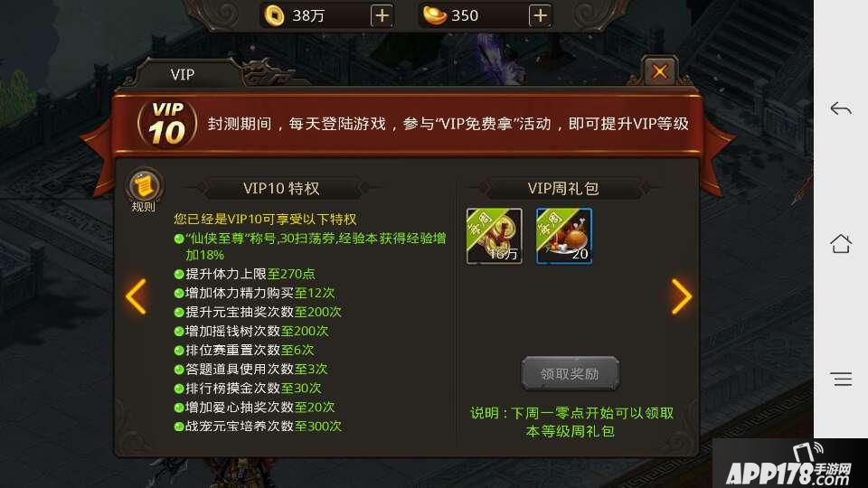The height and width of the screenshot is (488, 868).
Task: Tap the Android back navigation button
Action: point(841,108)
